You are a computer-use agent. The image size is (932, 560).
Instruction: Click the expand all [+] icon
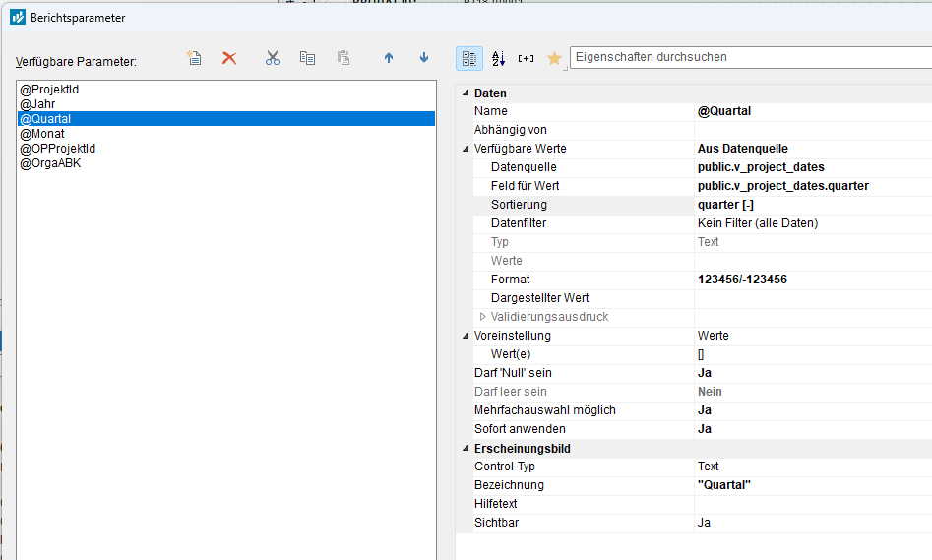[526, 58]
